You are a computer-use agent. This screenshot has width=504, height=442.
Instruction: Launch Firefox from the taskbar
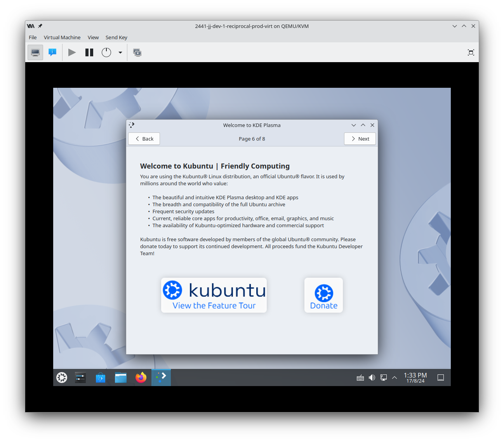coord(141,378)
